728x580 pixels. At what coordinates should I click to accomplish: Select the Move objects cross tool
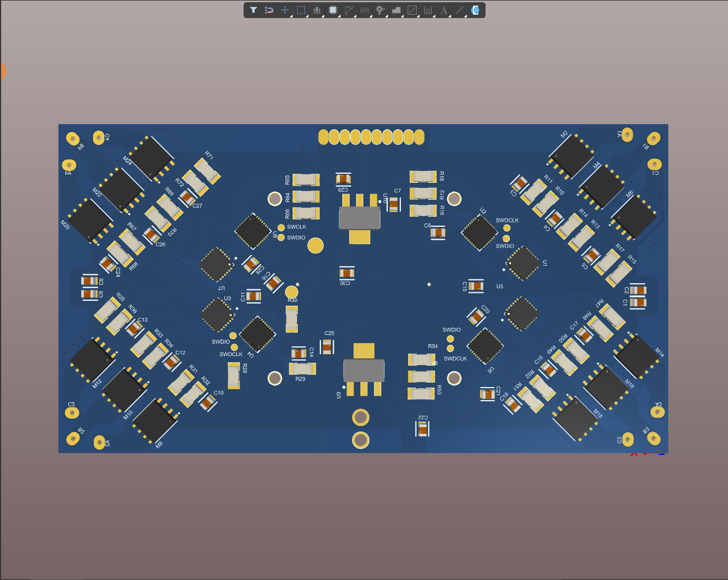pyautogui.click(x=285, y=10)
